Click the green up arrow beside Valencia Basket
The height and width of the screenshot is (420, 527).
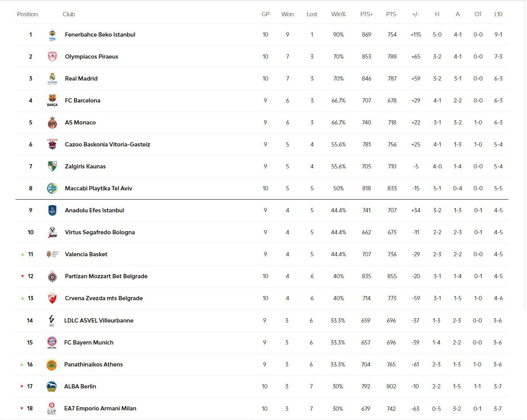(x=22, y=254)
